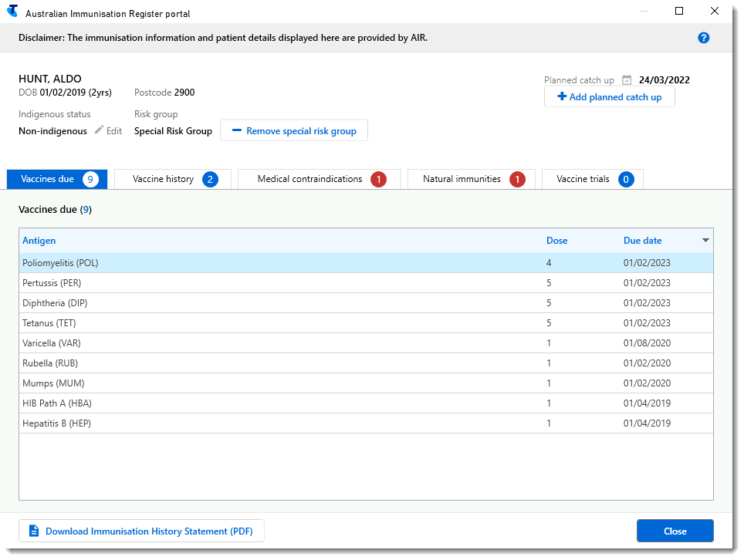Open the Medical contraindications tab
This screenshot has width=744, height=560.
tap(320, 179)
